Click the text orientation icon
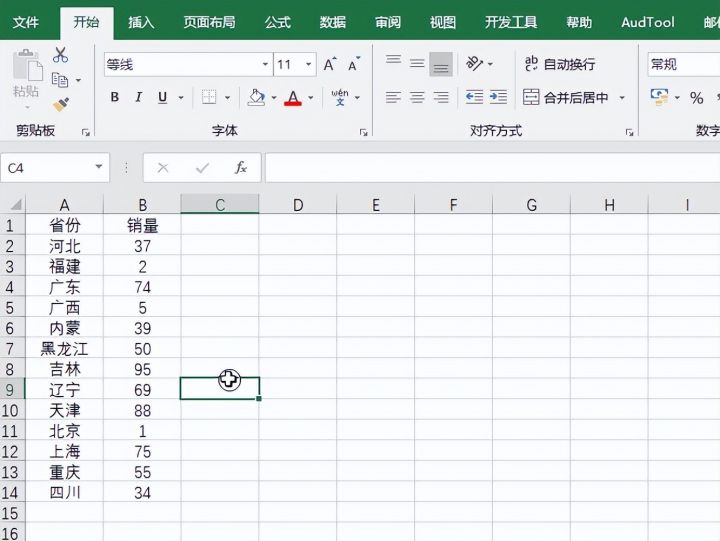 [474, 63]
